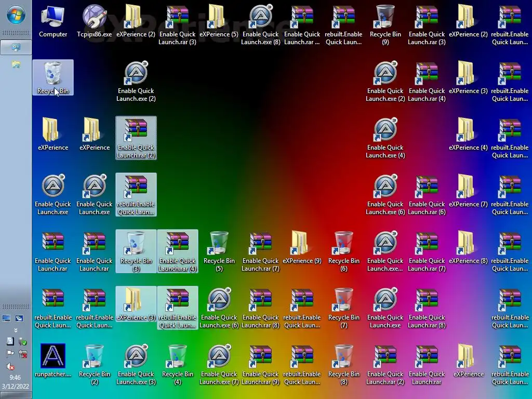Viewport: 532px width, 399px height.
Task: Open Action Center flag tray icon
Action: tap(10, 354)
